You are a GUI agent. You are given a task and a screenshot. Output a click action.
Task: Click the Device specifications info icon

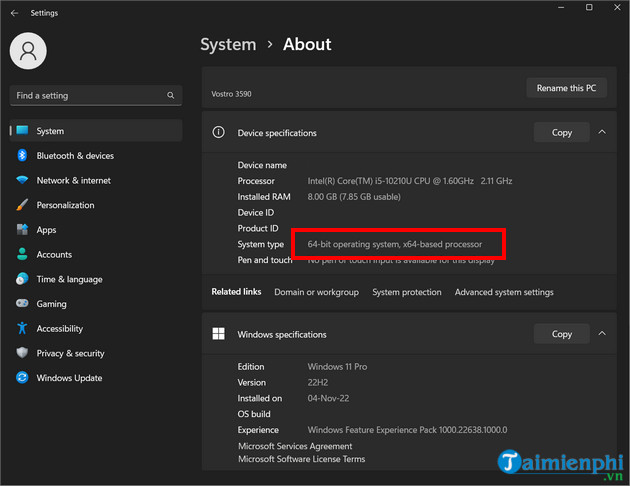(x=219, y=132)
